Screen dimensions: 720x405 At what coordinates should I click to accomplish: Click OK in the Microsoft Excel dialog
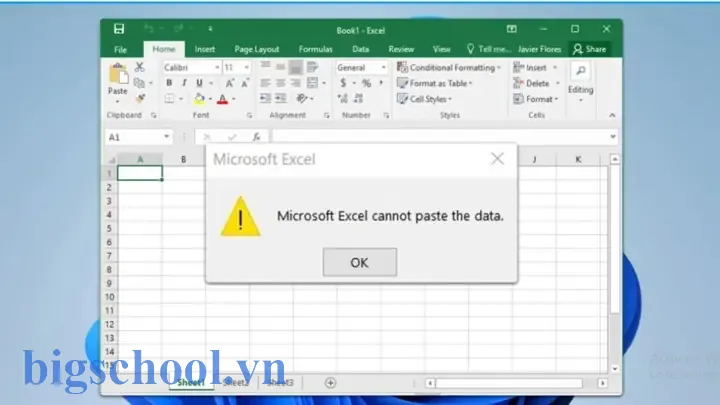tap(360, 262)
